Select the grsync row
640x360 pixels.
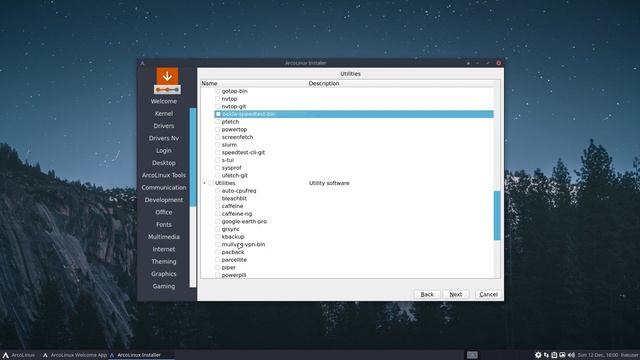353,229
